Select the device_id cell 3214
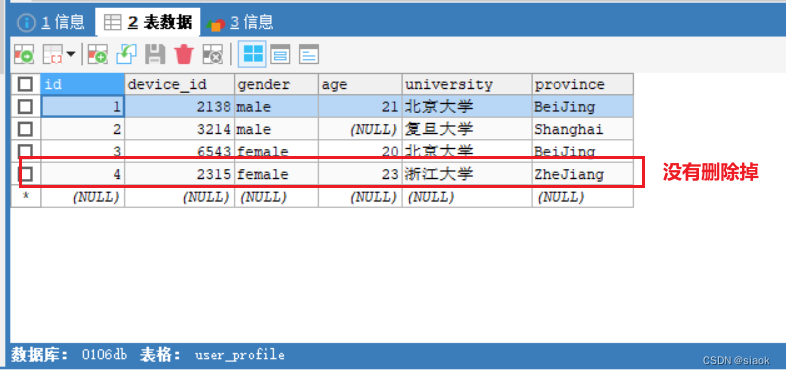The image size is (786, 375). [179, 129]
